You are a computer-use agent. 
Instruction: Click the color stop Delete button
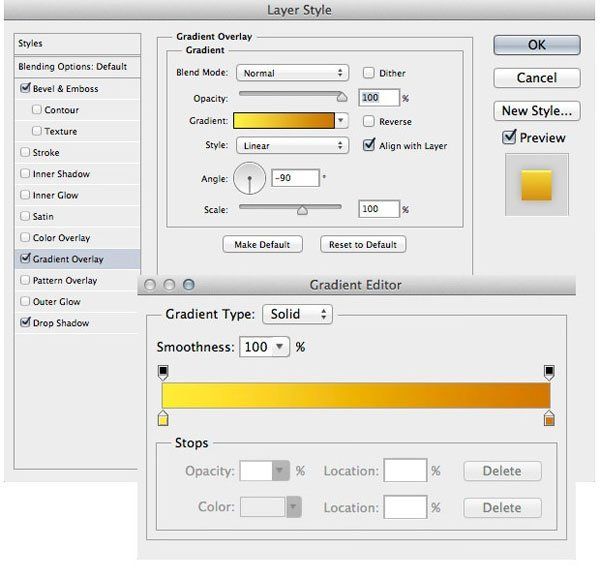[502, 507]
